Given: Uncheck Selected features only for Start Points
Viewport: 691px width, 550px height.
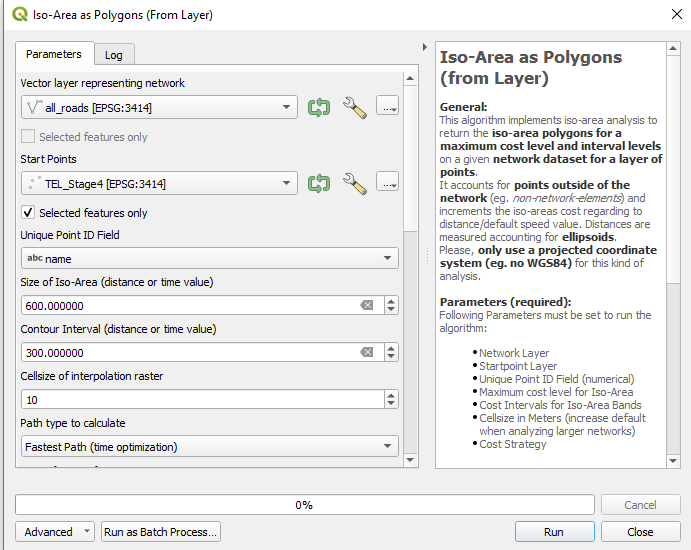Looking at the screenshot, I should pos(28,213).
